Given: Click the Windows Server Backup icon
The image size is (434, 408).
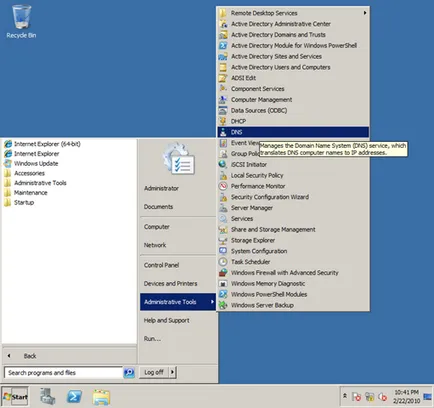Looking at the screenshot, I should pos(223,305).
